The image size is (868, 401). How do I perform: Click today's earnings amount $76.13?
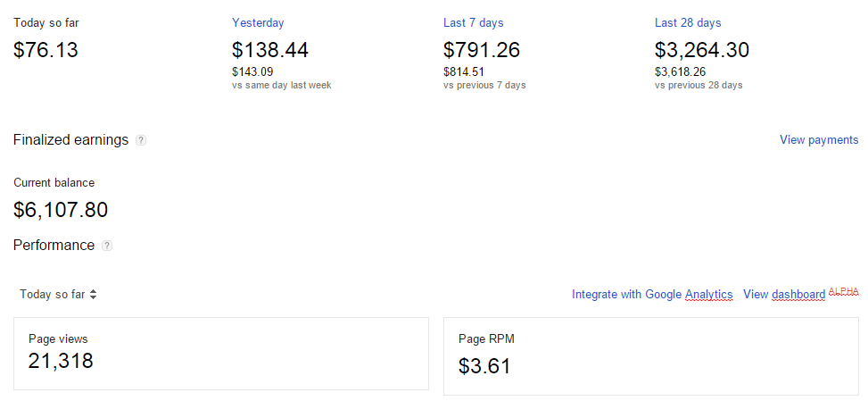46,50
